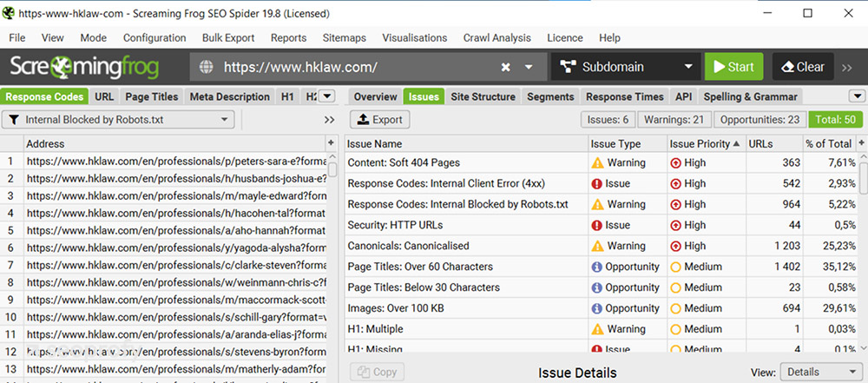
Task: Click the peters-sara-e URL in row 1
Action: tap(176, 162)
